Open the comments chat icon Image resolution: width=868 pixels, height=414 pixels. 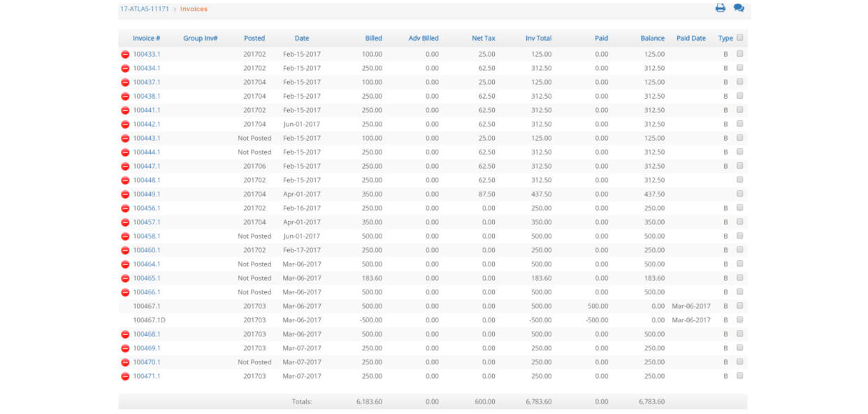(739, 8)
